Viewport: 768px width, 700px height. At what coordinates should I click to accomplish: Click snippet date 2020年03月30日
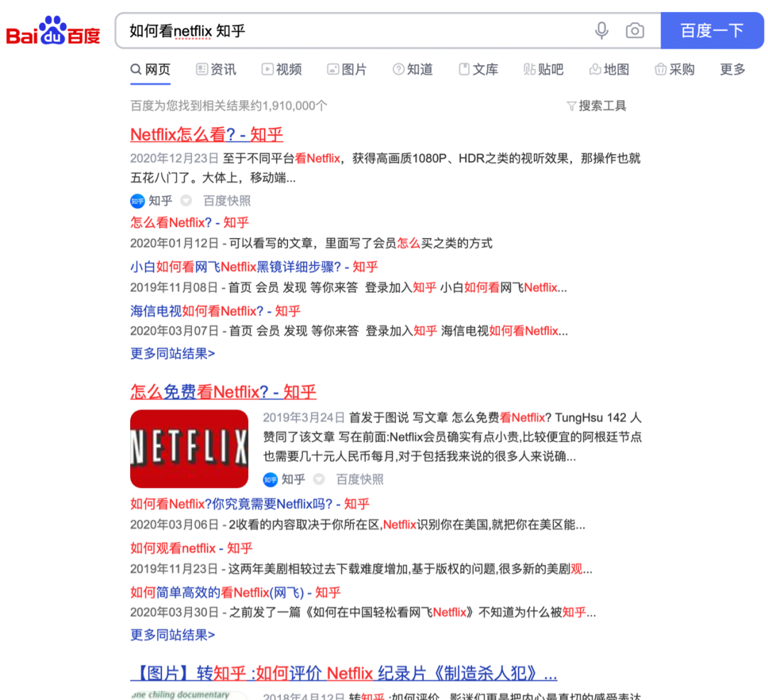click(174, 613)
